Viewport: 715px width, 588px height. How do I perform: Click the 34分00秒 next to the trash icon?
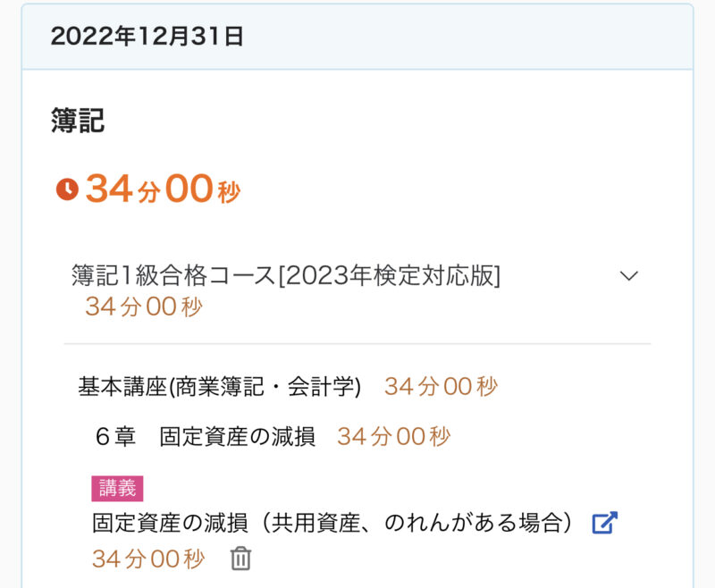coord(148,559)
